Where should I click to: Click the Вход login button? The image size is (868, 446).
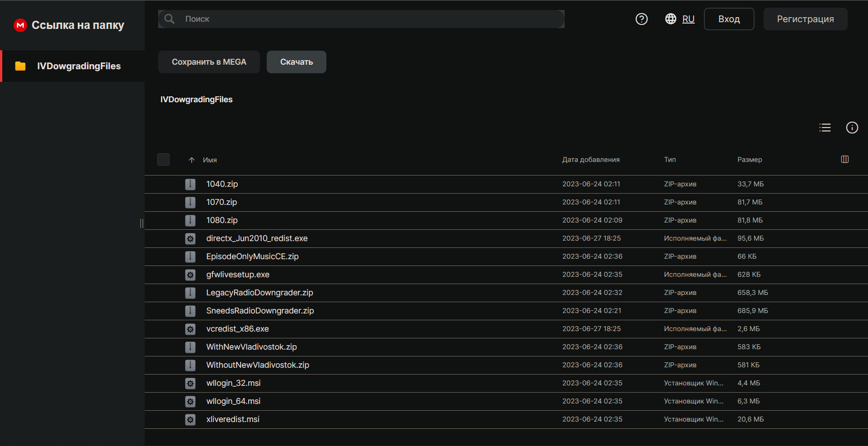point(729,19)
